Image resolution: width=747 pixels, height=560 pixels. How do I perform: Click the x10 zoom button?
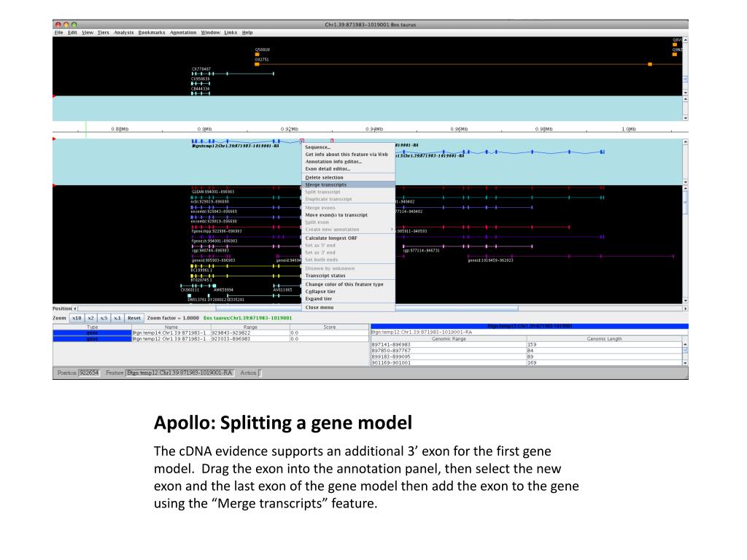77,318
